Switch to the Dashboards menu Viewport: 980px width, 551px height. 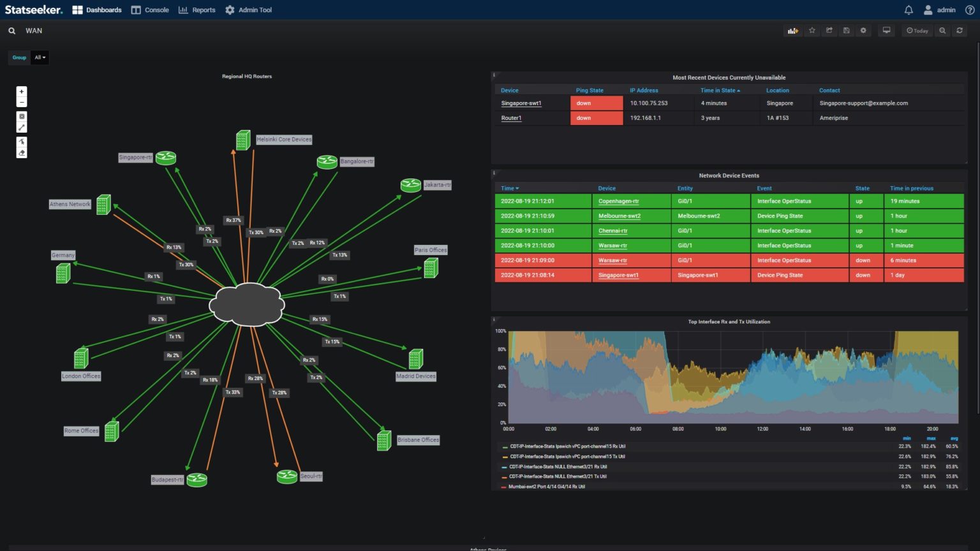click(96, 10)
